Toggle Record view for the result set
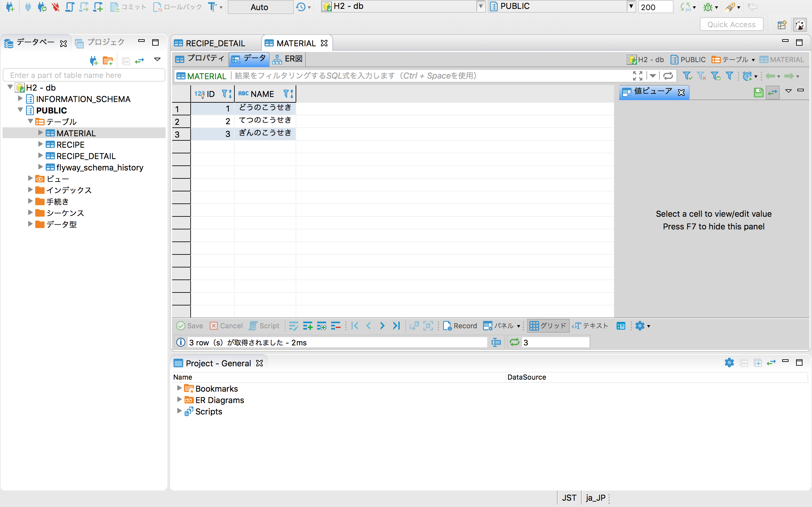The width and height of the screenshot is (812, 507). (460, 326)
